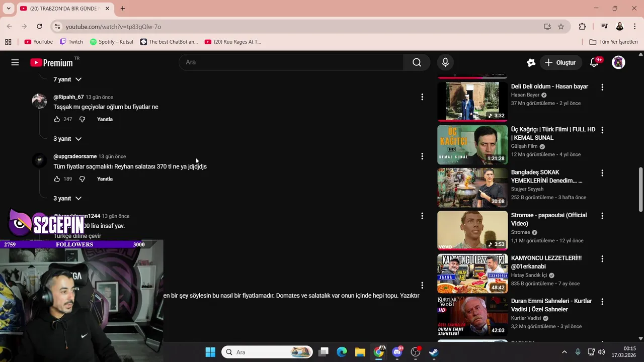
Task: Open the Oluştur create button
Action: pyautogui.click(x=560, y=62)
